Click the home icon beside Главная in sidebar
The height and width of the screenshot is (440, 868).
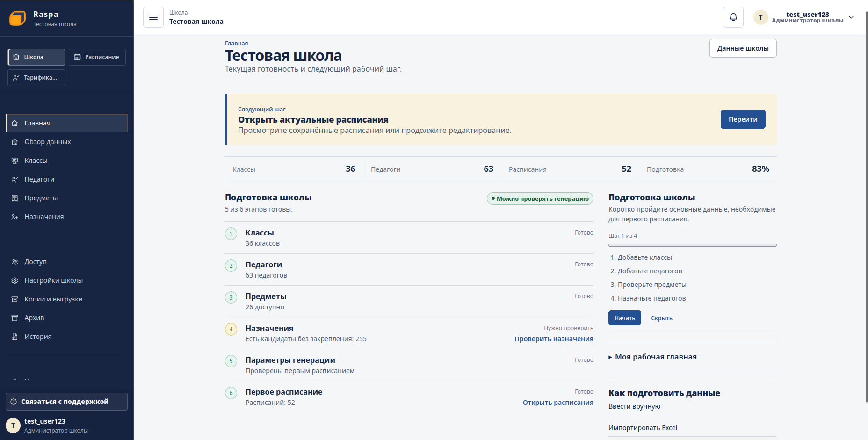(15, 123)
